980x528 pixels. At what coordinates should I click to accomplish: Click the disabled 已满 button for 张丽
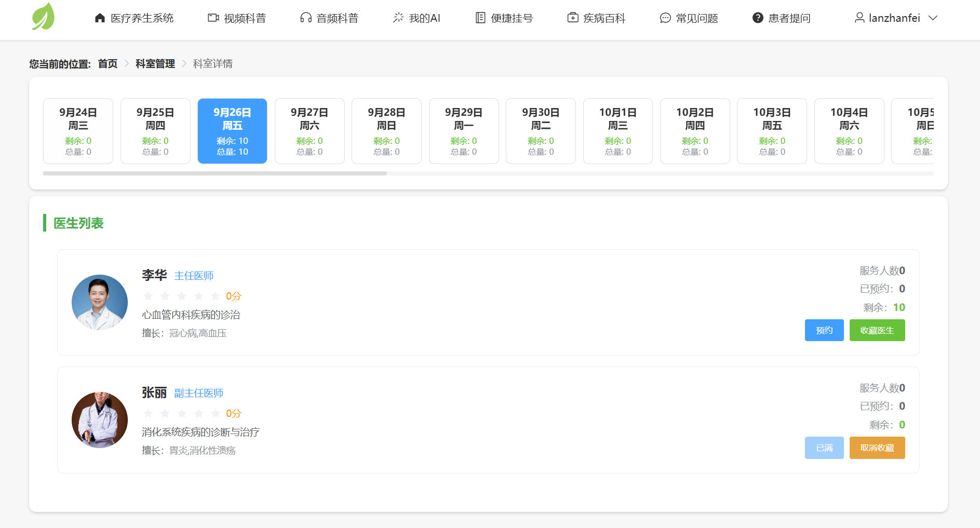point(824,448)
